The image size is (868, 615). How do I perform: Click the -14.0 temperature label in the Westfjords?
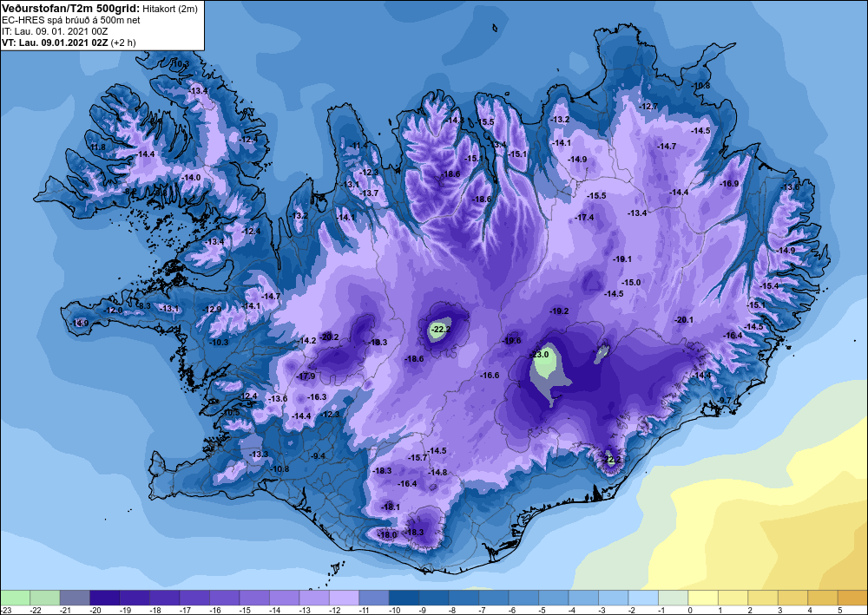(191, 178)
